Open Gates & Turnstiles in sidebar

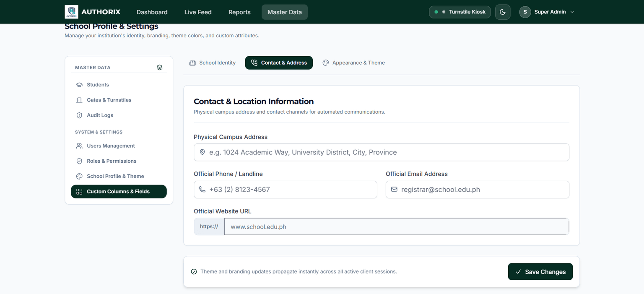(x=119, y=100)
